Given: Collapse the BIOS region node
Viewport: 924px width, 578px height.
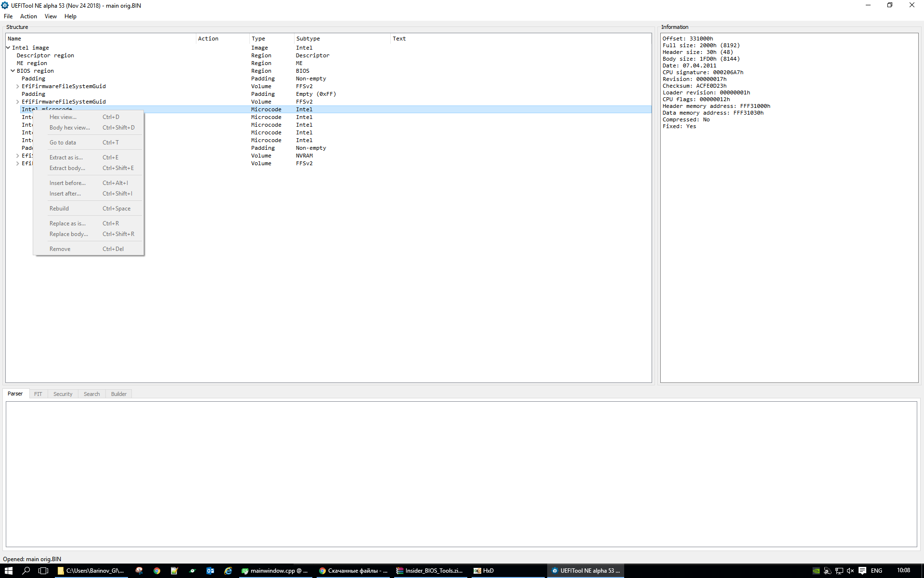Looking at the screenshot, I should (13, 71).
